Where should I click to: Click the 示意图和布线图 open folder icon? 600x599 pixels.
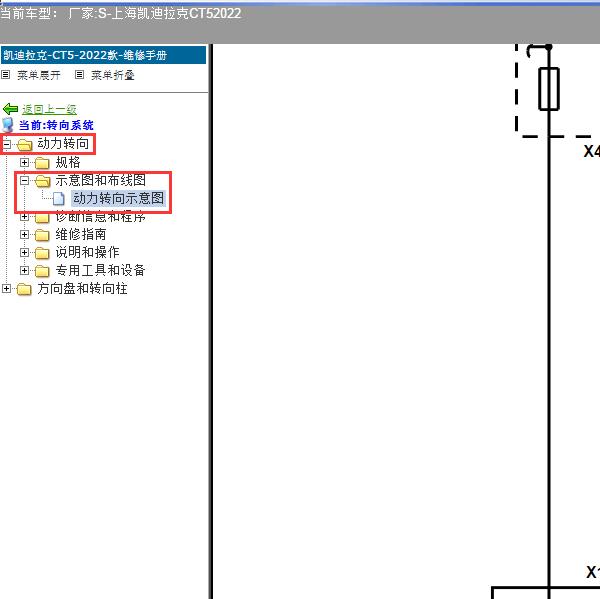pos(42,181)
